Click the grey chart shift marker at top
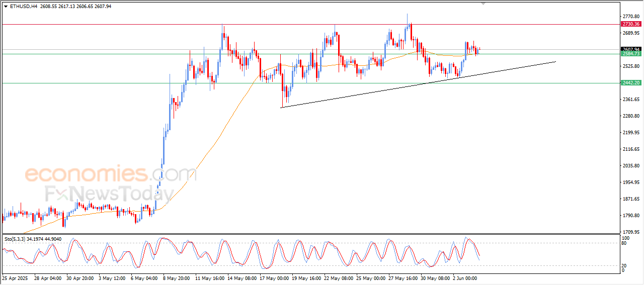 [484, 4]
